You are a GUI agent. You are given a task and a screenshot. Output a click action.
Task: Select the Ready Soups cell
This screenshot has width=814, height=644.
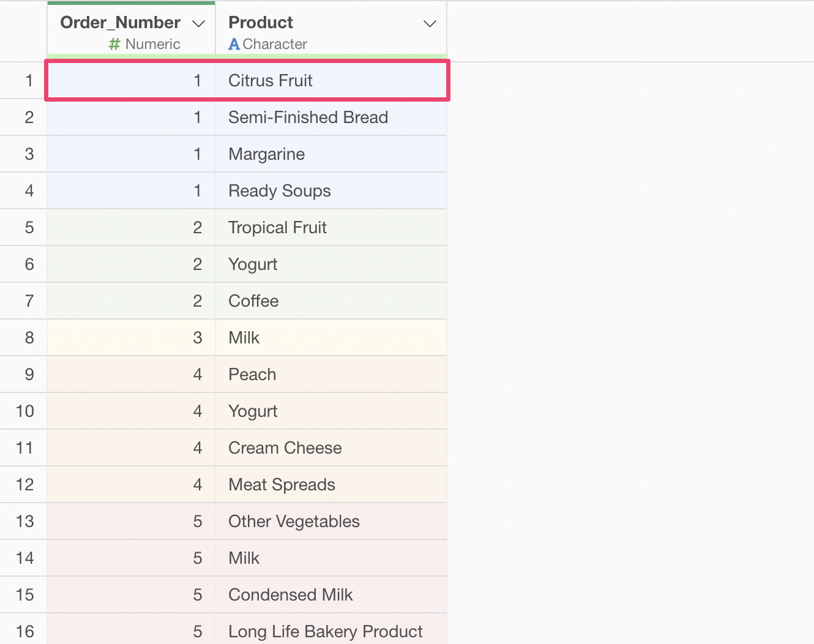click(x=279, y=191)
